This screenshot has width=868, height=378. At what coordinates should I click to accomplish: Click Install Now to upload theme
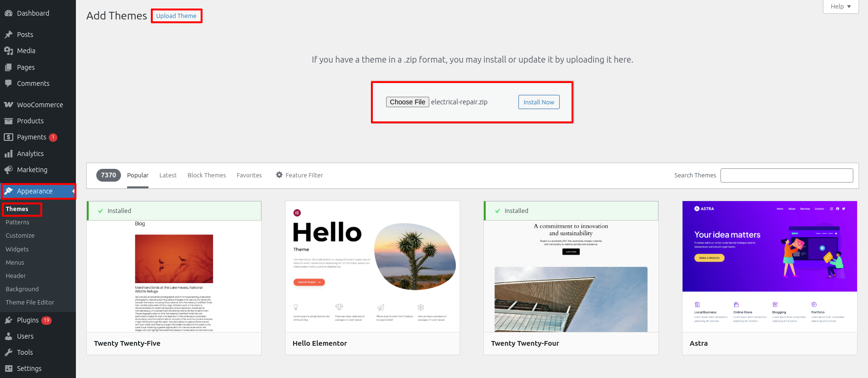click(x=539, y=102)
